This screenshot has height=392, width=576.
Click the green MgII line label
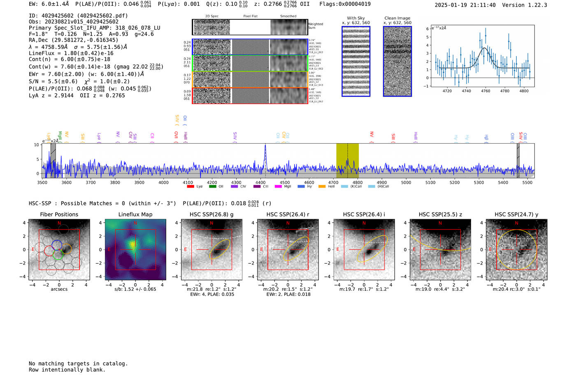60,135
